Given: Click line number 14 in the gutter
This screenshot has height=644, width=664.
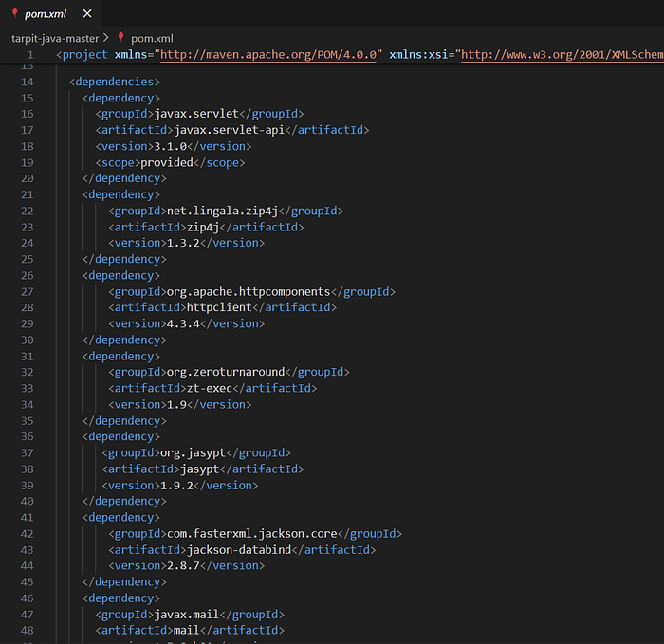Looking at the screenshot, I should (x=28, y=82).
